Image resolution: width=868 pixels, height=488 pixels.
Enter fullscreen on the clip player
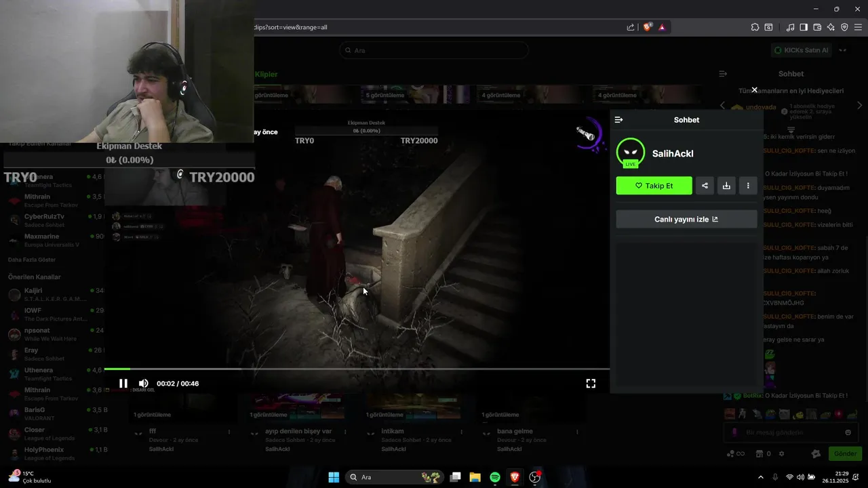click(x=591, y=384)
